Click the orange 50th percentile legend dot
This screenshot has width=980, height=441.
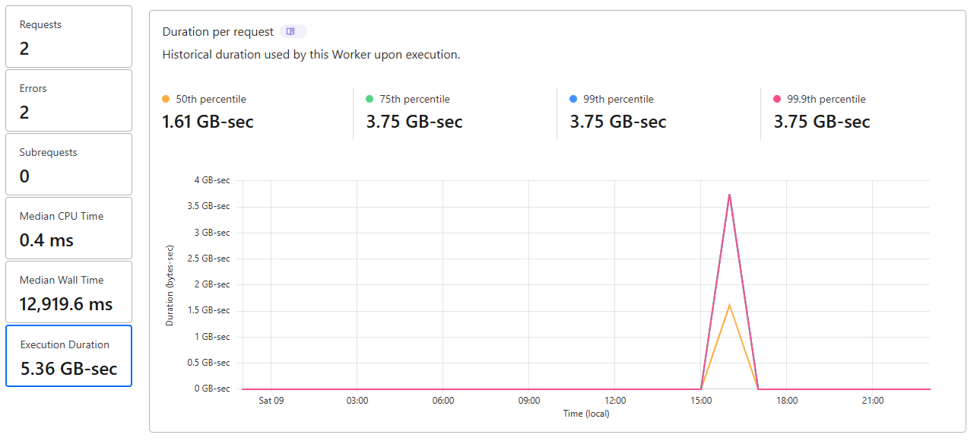pos(166,99)
